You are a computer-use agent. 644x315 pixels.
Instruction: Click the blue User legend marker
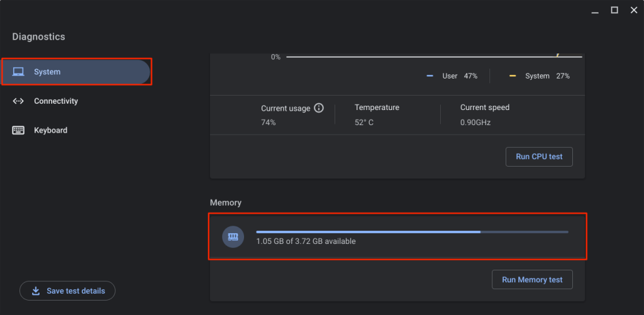coord(430,76)
